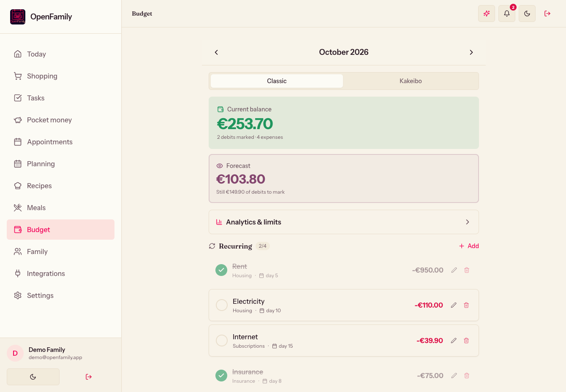Edit the Insurance recurring entry
Viewport: 566px width, 392px height.
(454, 376)
